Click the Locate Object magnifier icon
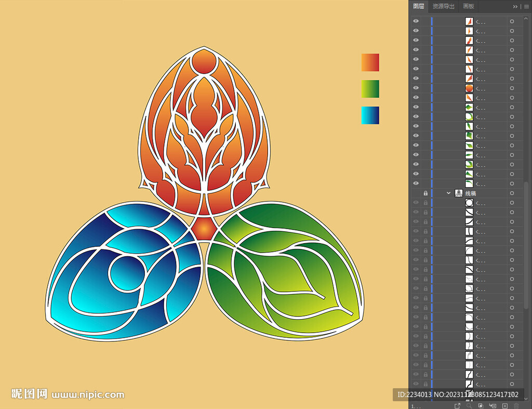Screen dimensions: 532x409 469,405
